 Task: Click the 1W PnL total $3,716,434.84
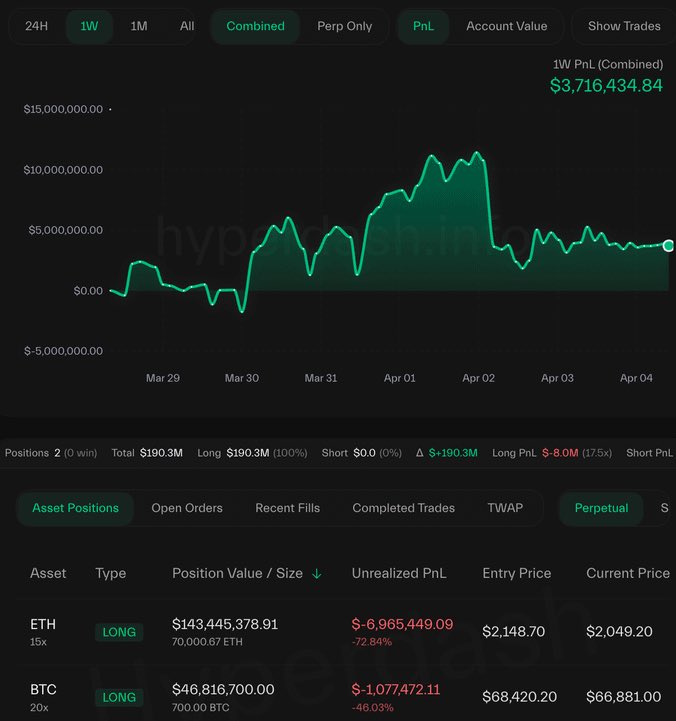[606, 86]
